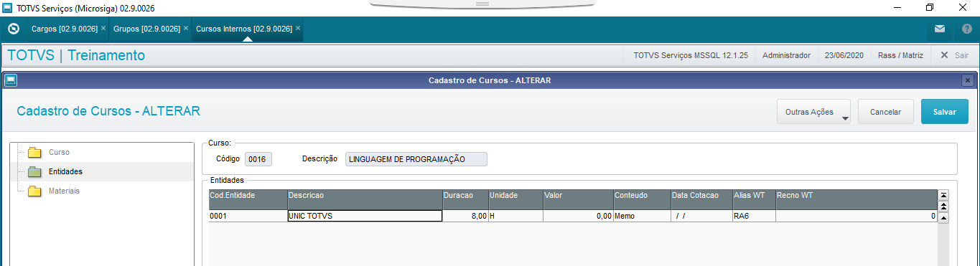Click the Materiais folder icon
This screenshot has width=980, height=266.
coord(34,191)
